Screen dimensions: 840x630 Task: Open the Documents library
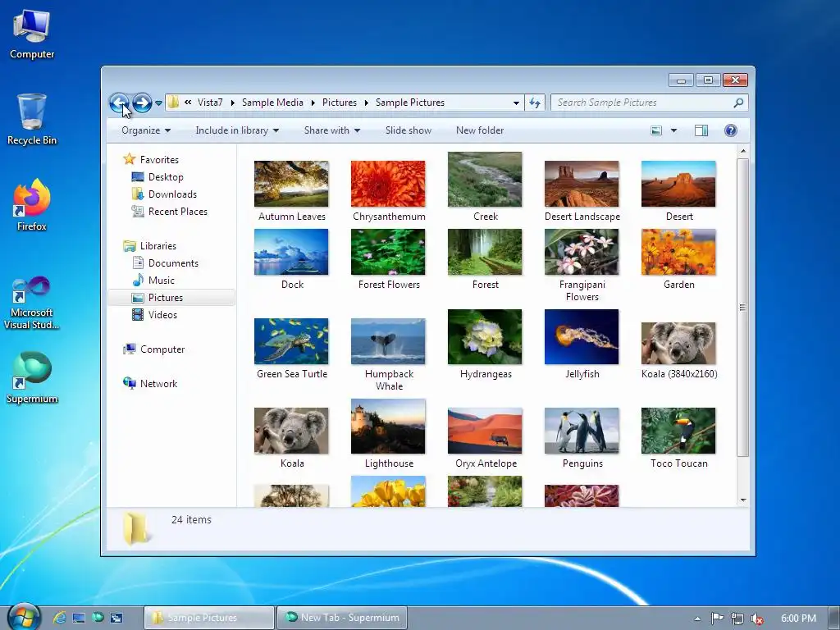pyautogui.click(x=165, y=263)
